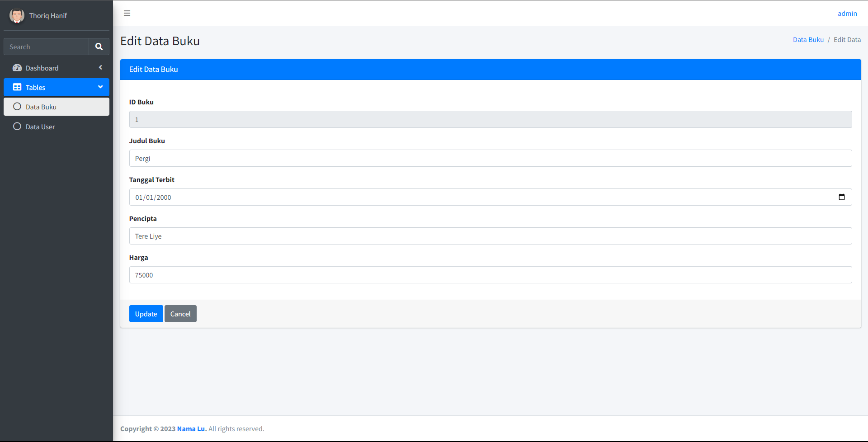Open the Data User sidebar item
Screen dimensions: 868x442
click(x=40, y=127)
